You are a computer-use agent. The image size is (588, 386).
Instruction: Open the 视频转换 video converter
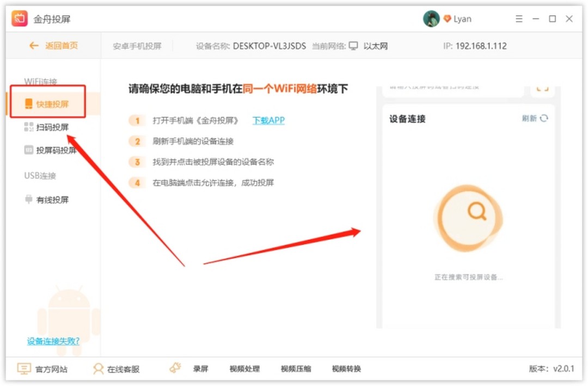(x=346, y=369)
